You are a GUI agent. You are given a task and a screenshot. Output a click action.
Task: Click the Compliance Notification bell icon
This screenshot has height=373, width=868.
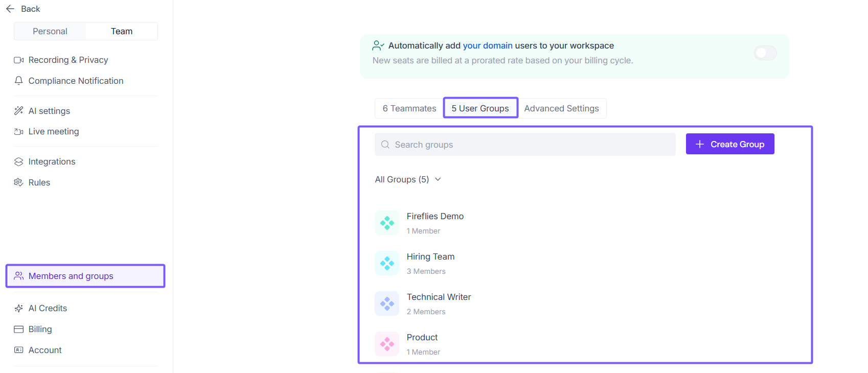19,81
